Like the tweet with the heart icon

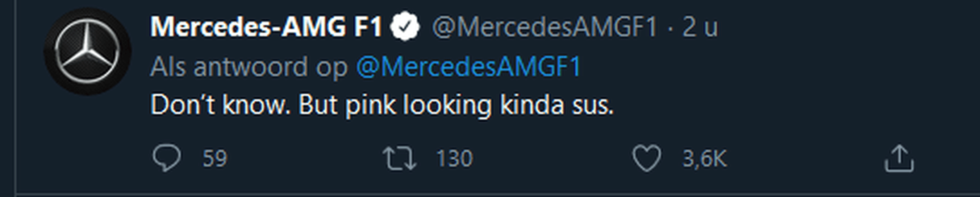646,158
